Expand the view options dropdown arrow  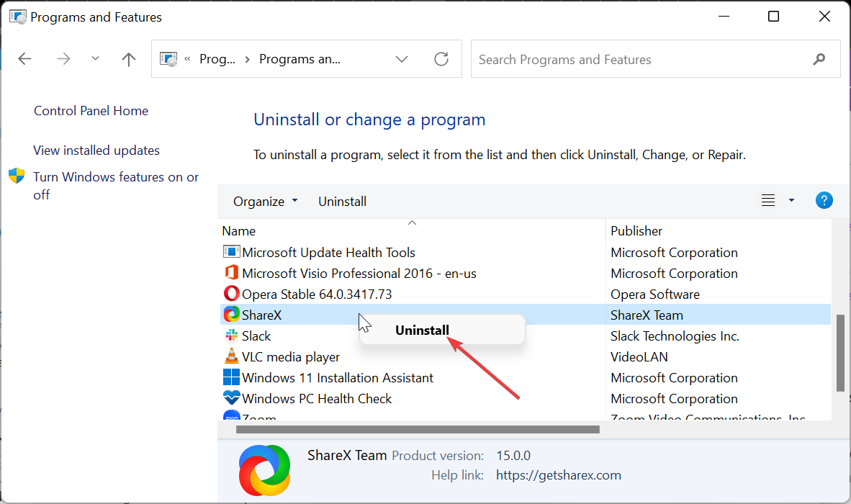pyautogui.click(x=791, y=201)
